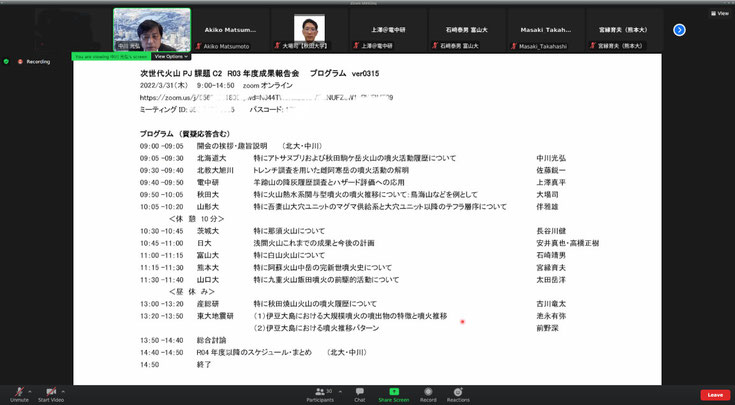Select the 上澤@電中研 participant tile

click(x=388, y=30)
